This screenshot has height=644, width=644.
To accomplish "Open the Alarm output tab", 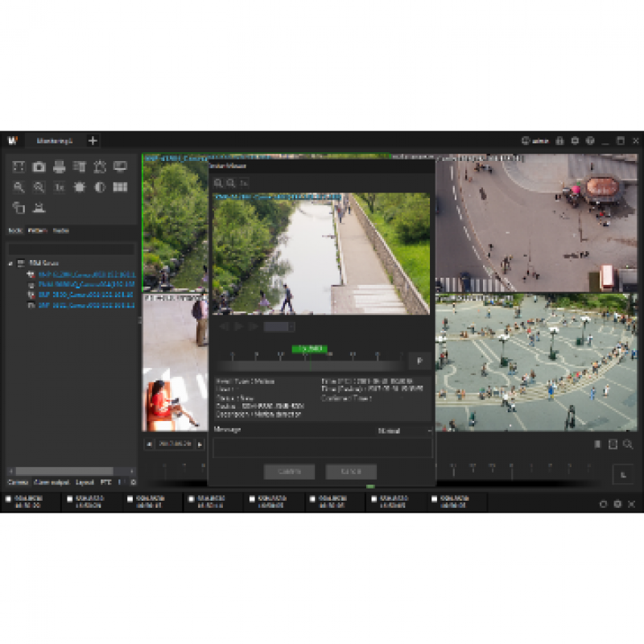I will [x=52, y=482].
